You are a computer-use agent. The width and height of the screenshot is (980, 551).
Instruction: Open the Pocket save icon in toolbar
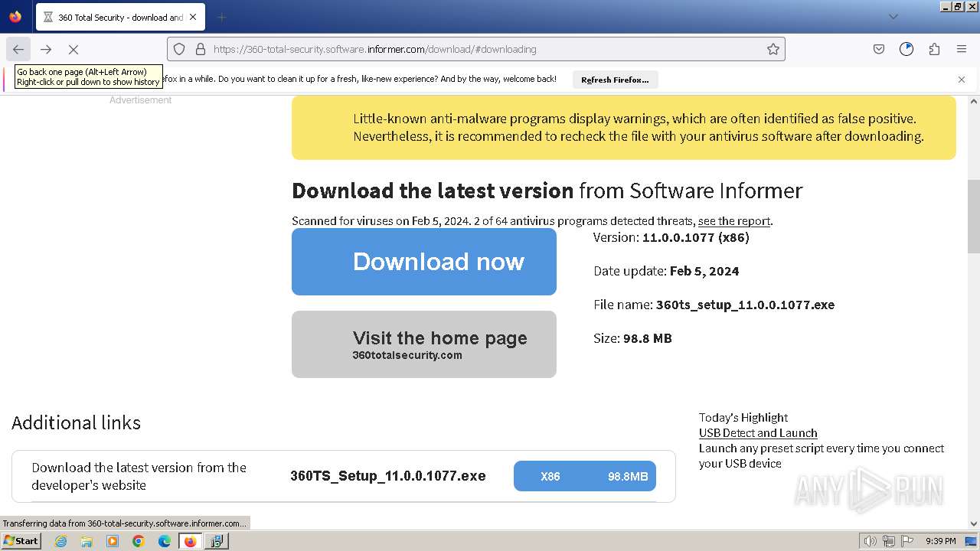point(879,49)
